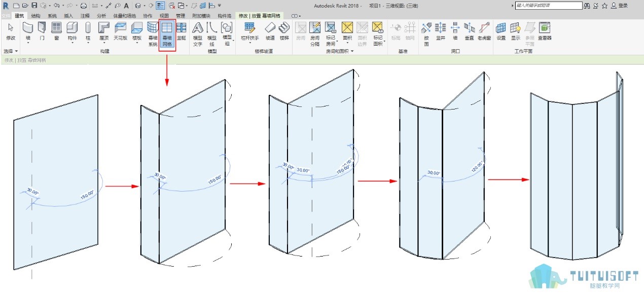Choose the 楼梯 (Stair) tool
The width and height of the screenshot is (644, 293).
click(x=284, y=32)
